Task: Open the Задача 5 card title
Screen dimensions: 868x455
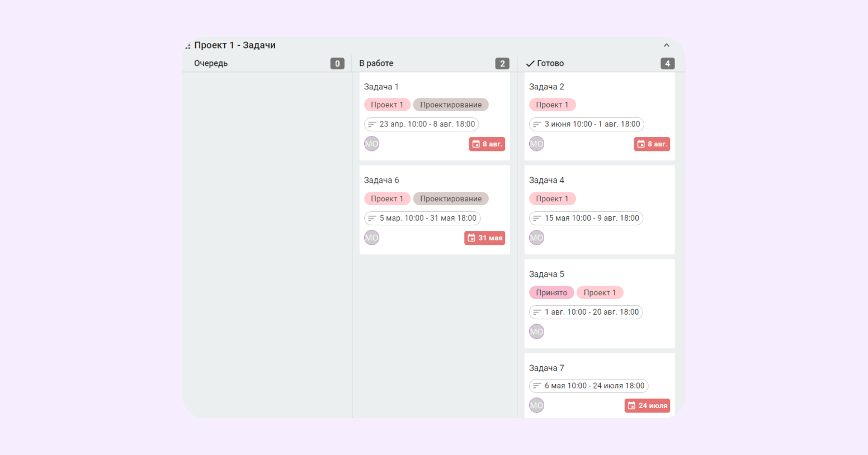Action: (546, 274)
